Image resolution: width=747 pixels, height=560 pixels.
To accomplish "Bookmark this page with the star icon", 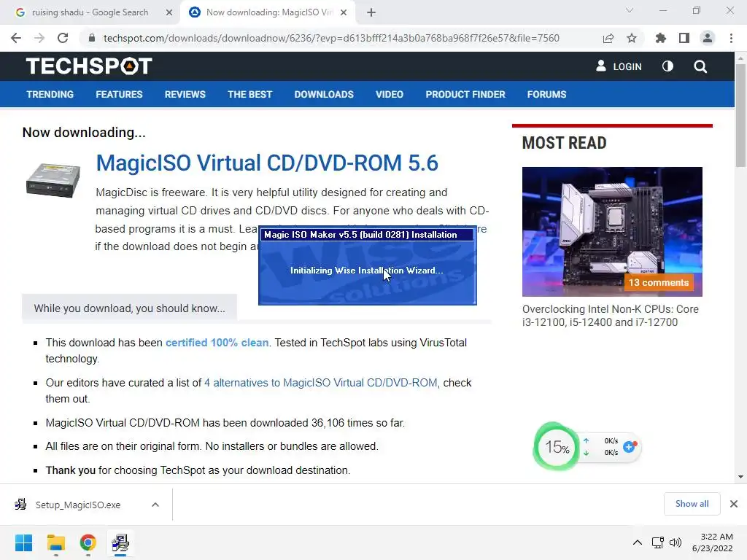I will point(632,38).
